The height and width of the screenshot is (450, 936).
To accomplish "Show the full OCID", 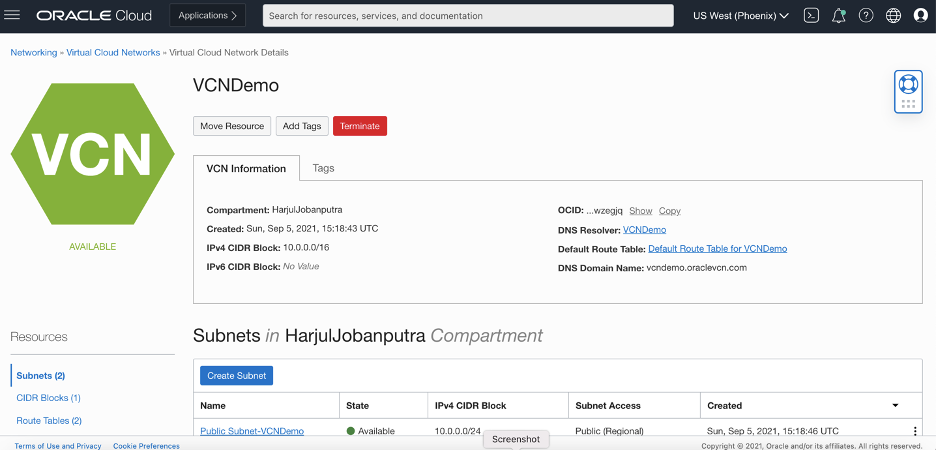I will [x=641, y=211].
